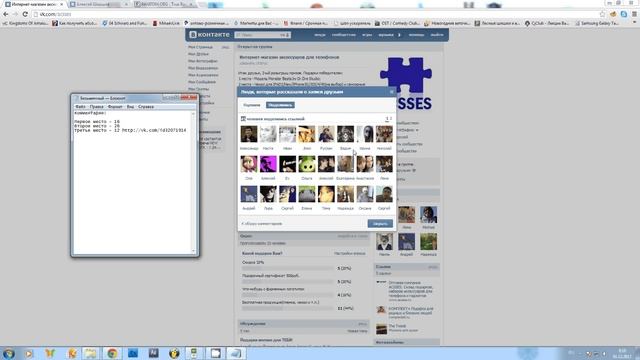Open Вид menu in Notepad

pos(130,107)
